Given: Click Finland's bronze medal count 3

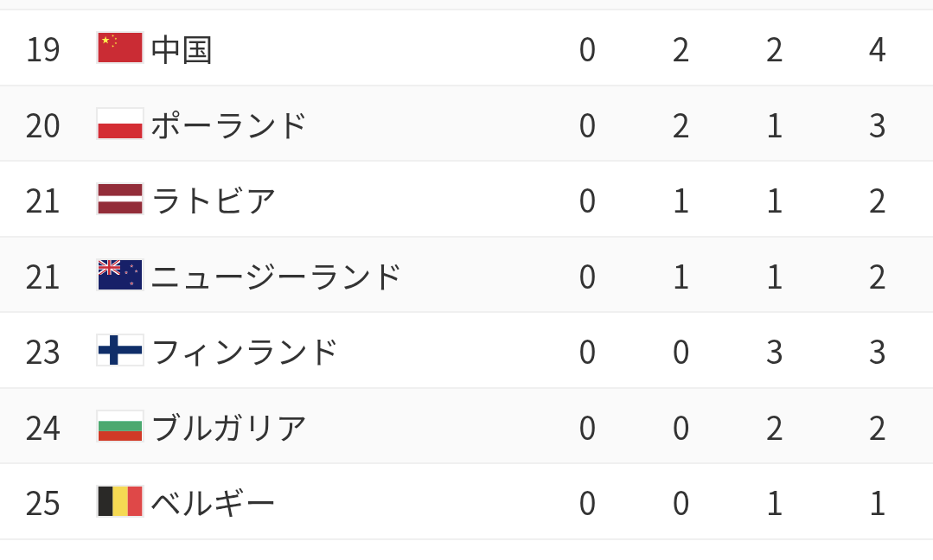Looking at the screenshot, I should click(774, 353).
